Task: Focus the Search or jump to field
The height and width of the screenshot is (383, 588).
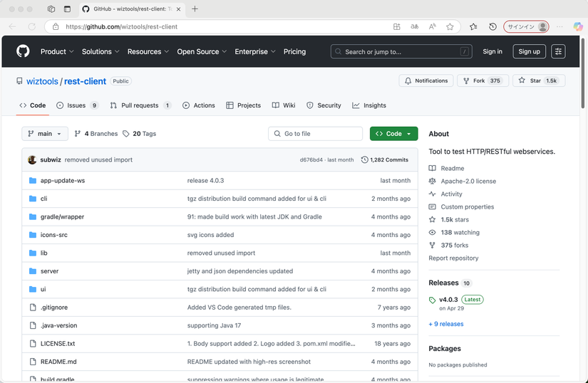Action: [x=401, y=52]
